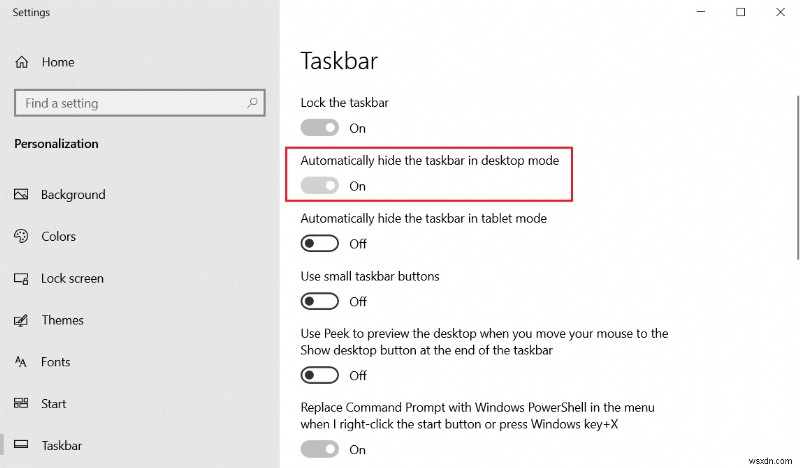
Task: Click the Start tiles icon
Action: point(22,404)
